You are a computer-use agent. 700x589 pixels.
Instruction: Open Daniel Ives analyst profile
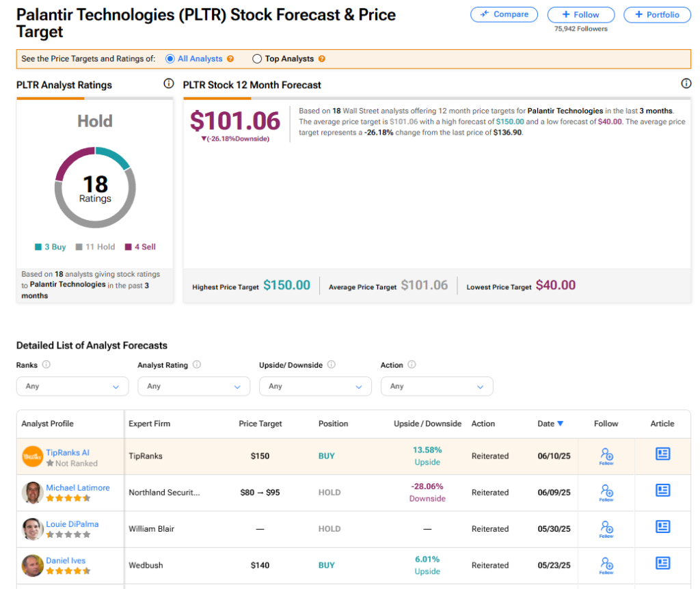(x=66, y=560)
